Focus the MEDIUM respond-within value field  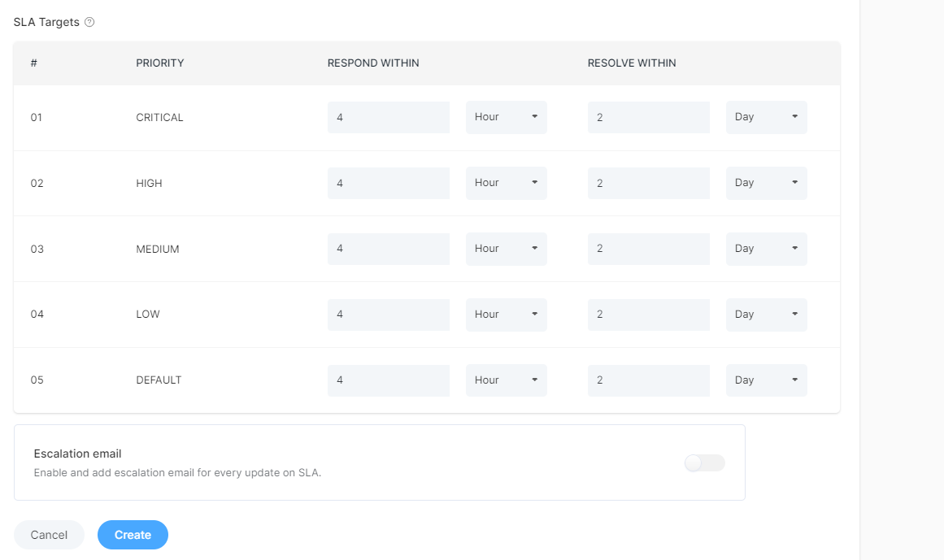tap(389, 249)
